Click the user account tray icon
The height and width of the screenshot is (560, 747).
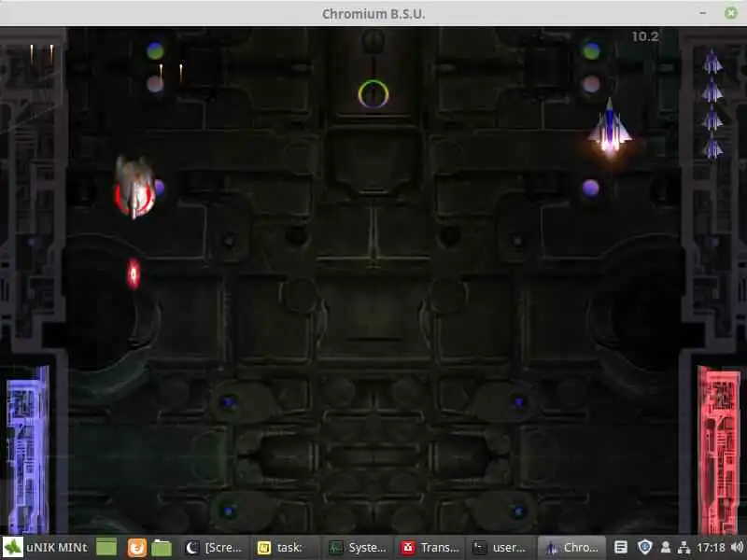point(666,548)
